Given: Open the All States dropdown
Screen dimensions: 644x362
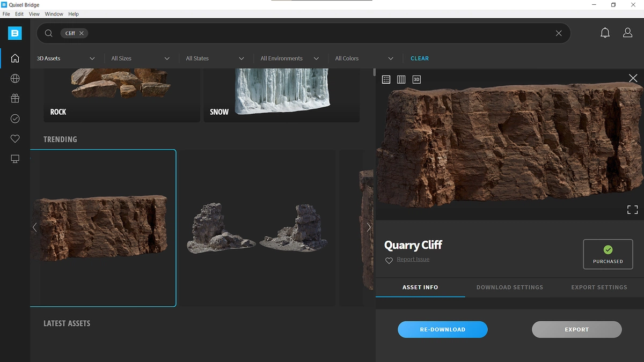Looking at the screenshot, I should [215, 58].
